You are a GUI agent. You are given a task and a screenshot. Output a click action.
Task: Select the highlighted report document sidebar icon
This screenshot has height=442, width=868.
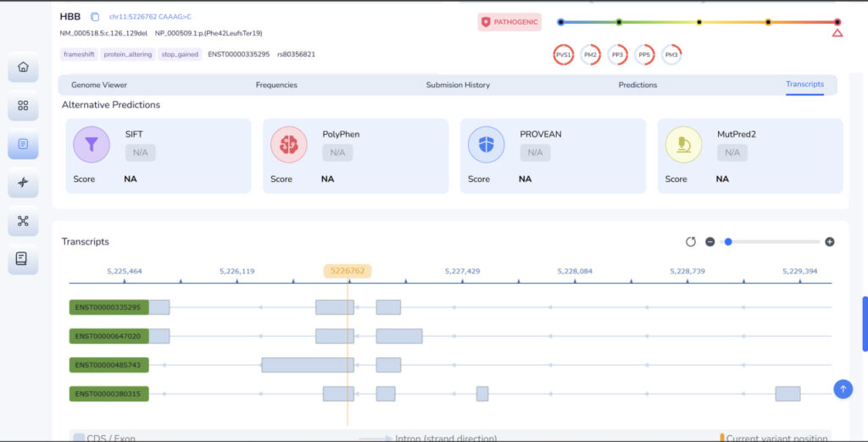(x=23, y=144)
